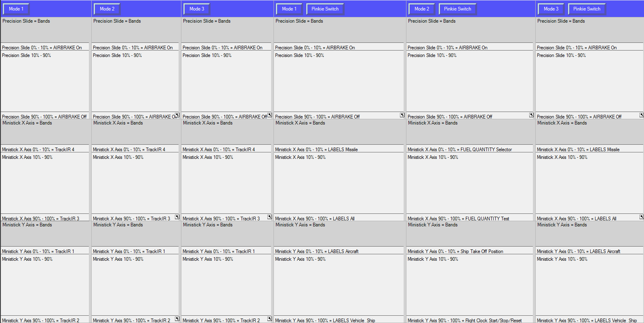Click arrow icon on Mode 3 Pinkie LABELS All band

(641, 217)
